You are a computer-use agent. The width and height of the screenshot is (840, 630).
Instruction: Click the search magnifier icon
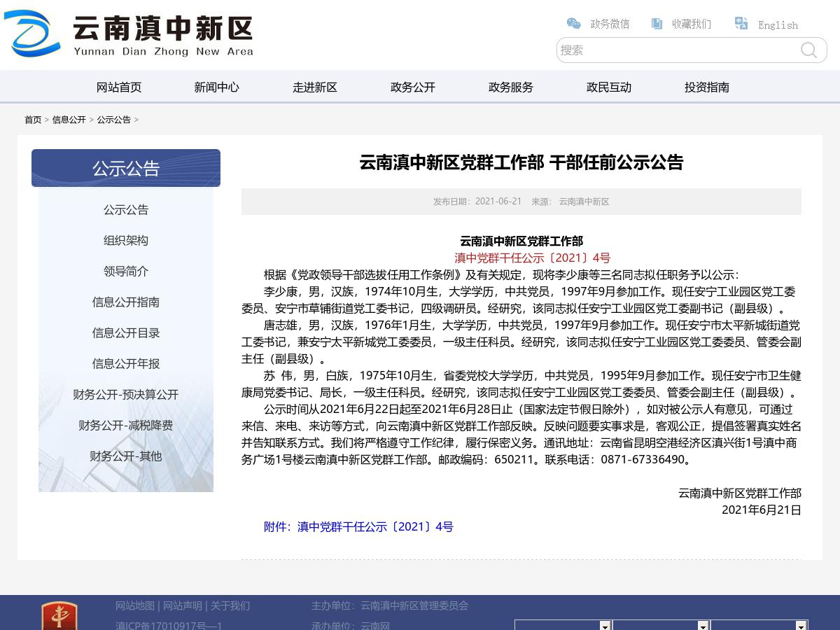coord(808,50)
